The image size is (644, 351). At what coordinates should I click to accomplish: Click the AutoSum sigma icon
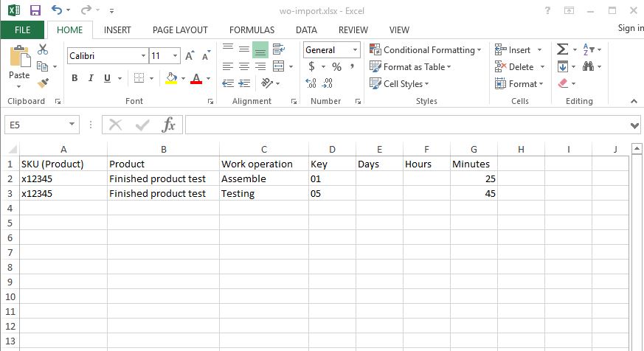[562, 49]
